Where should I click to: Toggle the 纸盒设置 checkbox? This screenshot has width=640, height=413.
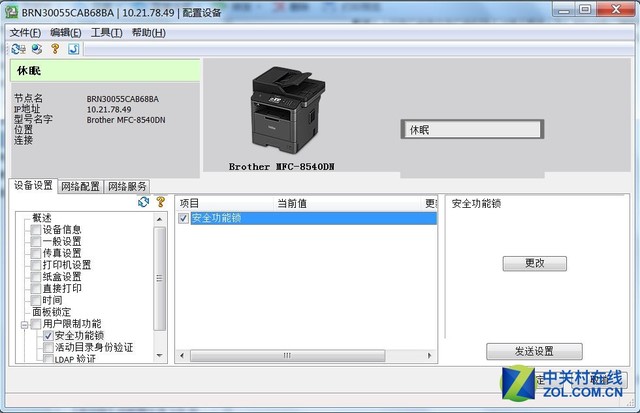[x=36, y=277]
